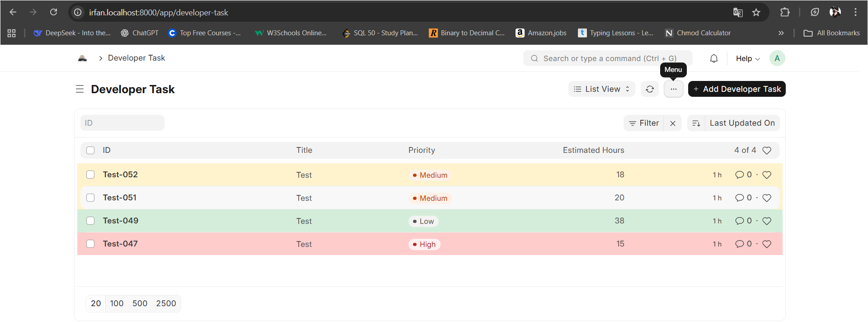The width and height of the screenshot is (868, 322).
Task: Like the Test-052 row heart icon
Action: click(x=767, y=175)
